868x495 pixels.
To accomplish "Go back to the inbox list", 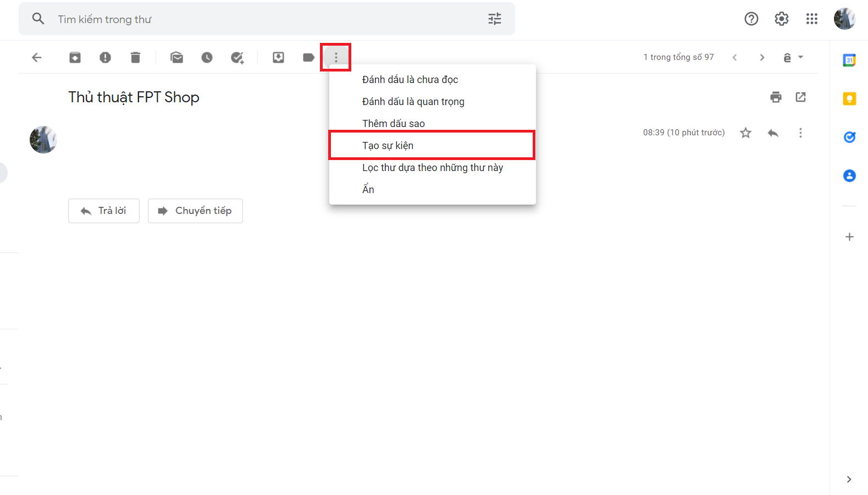I will 37,57.
